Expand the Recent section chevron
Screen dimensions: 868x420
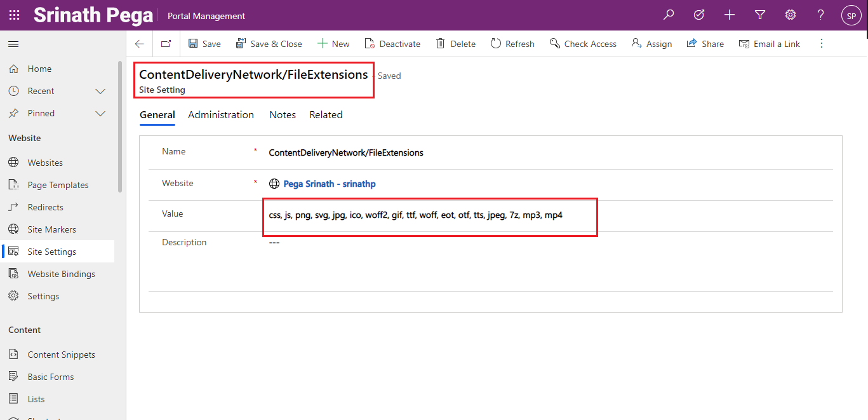click(100, 91)
